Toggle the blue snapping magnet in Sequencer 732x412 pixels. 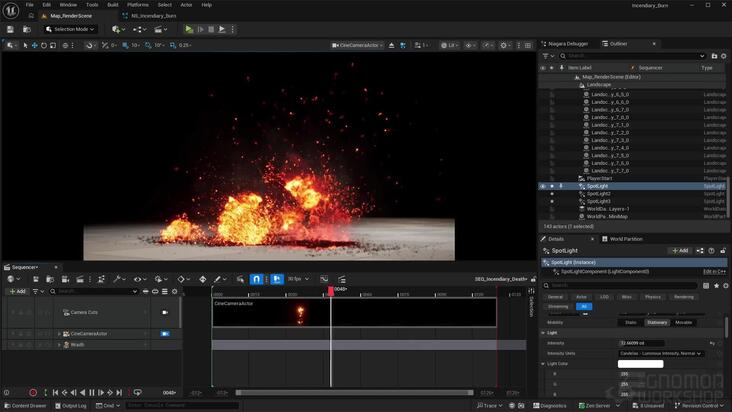(256, 279)
